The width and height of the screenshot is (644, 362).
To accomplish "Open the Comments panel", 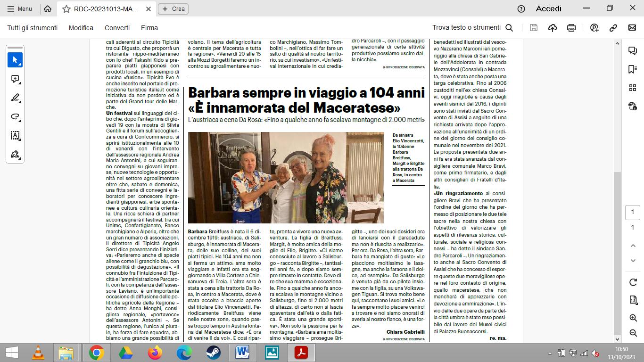I will [x=633, y=50].
